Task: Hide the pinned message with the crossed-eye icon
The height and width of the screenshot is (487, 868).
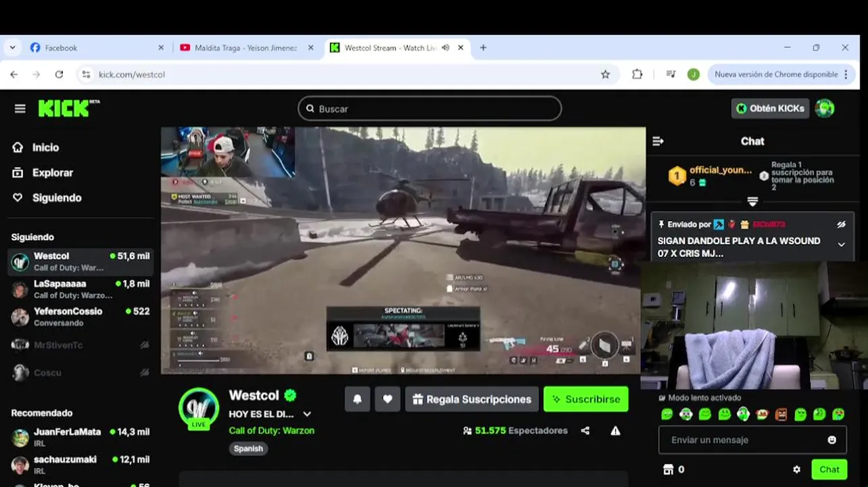Action: pyautogui.click(x=841, y=224)
